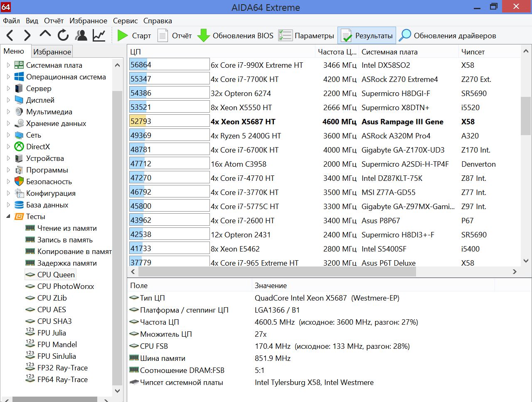The width and height of the screenshot is (532, 402).
Task: Open the graph chart toolbar icon
Action: tap(99, 35)
